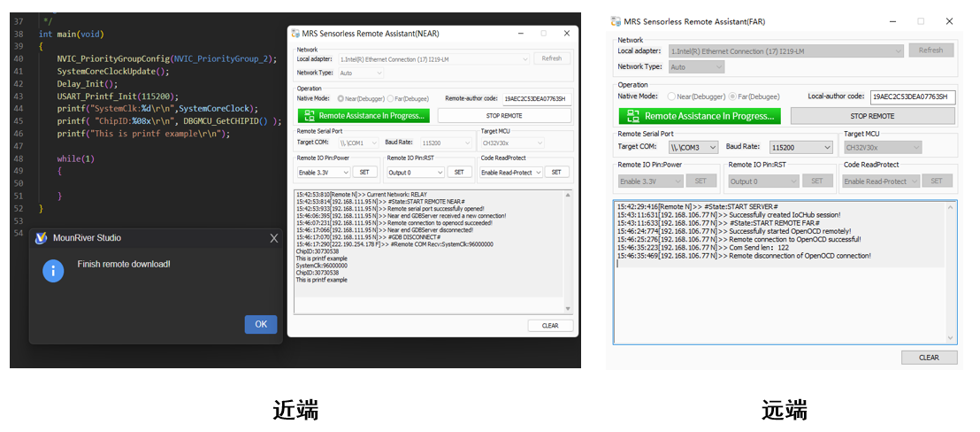The image size is (980, 432).
Task: Click SET for Code ReadProtect in FAR window
Action: click(937, 181)
